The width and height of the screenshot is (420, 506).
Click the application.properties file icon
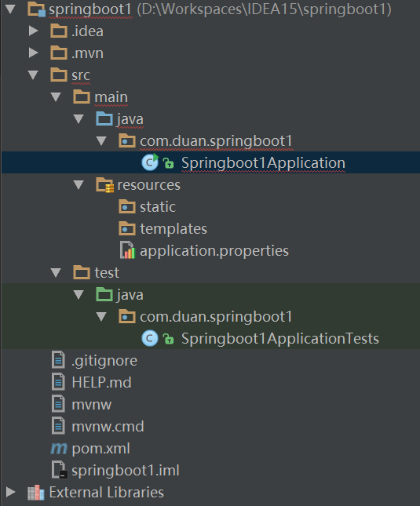127,250
